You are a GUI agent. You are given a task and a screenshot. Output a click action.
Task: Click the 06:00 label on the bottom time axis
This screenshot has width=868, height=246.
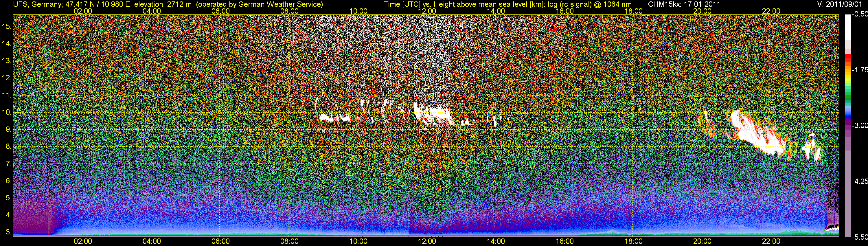[220, 241]
